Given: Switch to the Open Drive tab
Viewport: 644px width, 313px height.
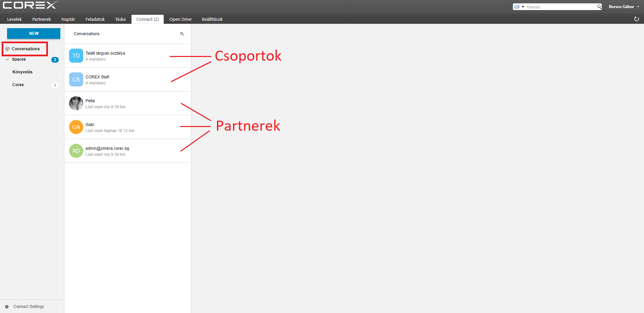Looking at the screenshot, I should pyautogui.click(x=180, y=19).
